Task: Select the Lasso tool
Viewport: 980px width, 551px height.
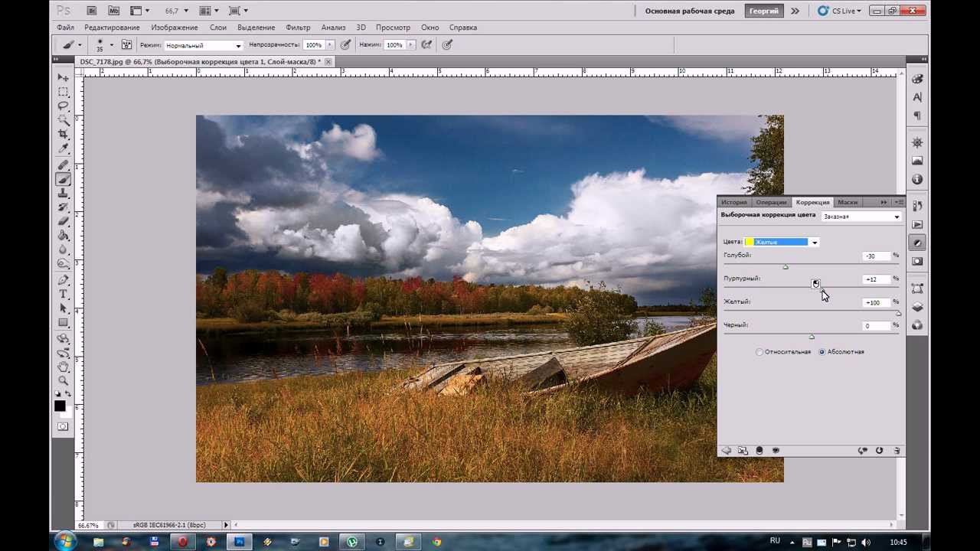Action: pyautogui.click(x=64, y=106)
